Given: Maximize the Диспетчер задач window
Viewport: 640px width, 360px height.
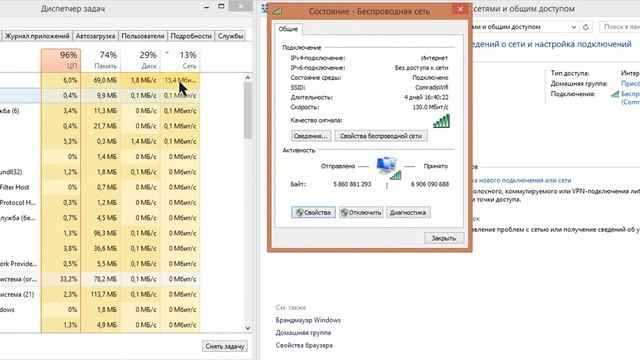Looking at the screenshot, I should click(221, 7).
